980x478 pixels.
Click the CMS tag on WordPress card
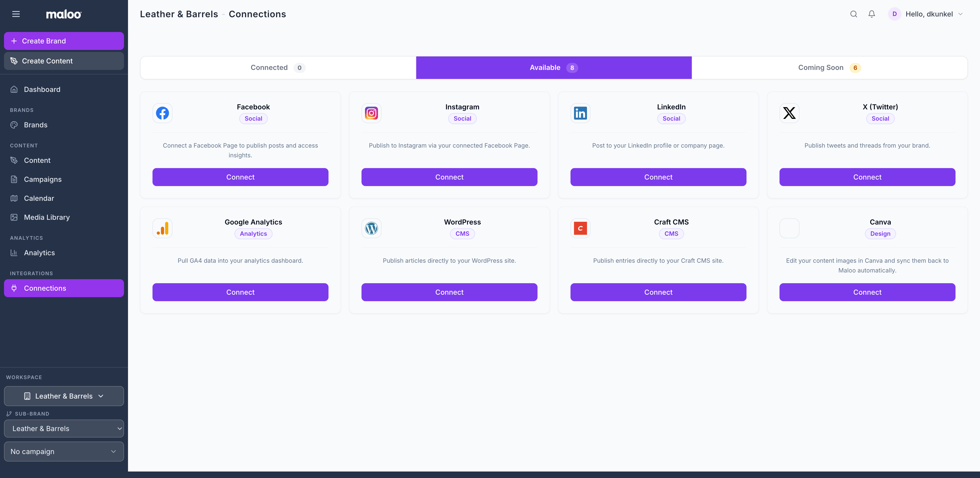(462, 234)
